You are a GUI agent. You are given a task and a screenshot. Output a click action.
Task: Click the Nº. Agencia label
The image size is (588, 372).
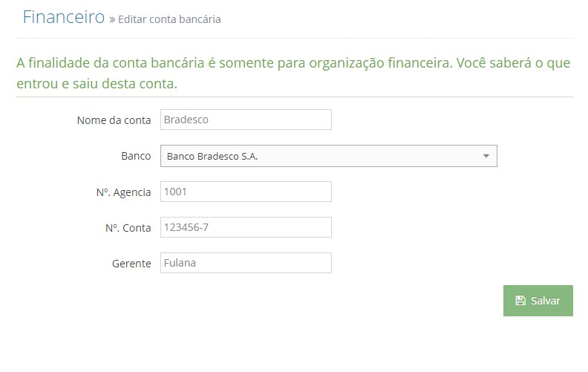click(123, 192)
